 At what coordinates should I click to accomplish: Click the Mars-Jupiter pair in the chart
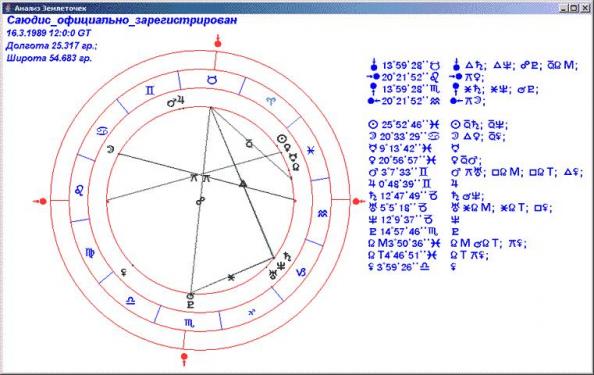176,102
